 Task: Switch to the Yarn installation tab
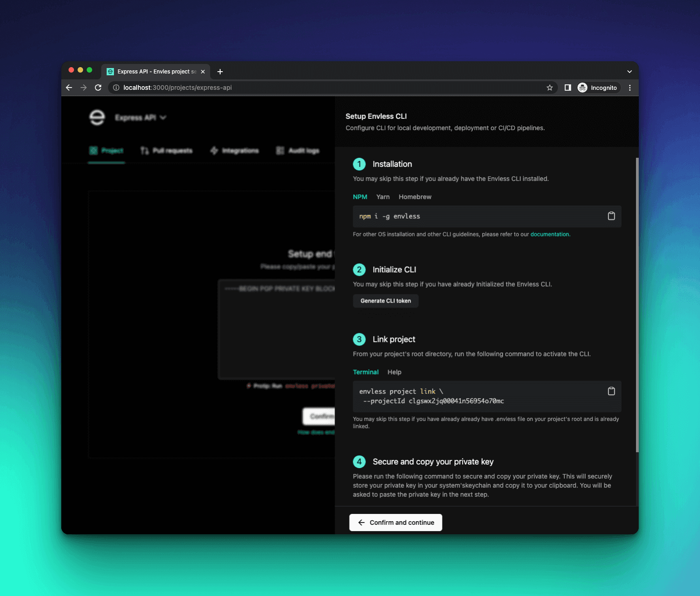(x=383, y=197)
